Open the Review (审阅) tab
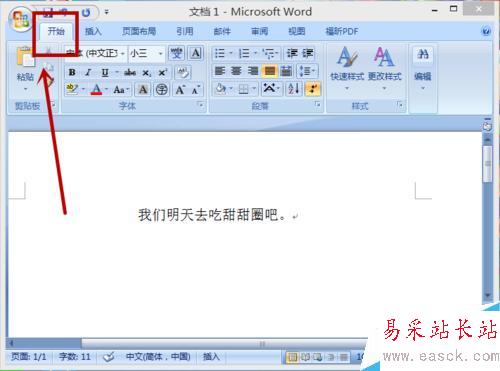 tap(259, 31)
